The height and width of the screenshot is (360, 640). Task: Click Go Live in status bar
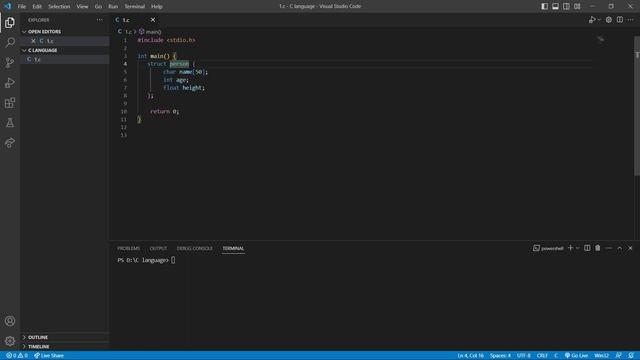pos(576,356)
